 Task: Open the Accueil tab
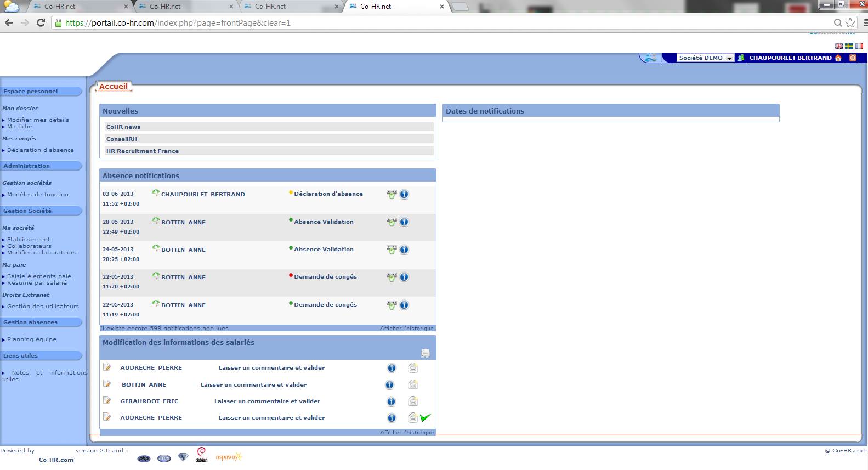[114, 86]
